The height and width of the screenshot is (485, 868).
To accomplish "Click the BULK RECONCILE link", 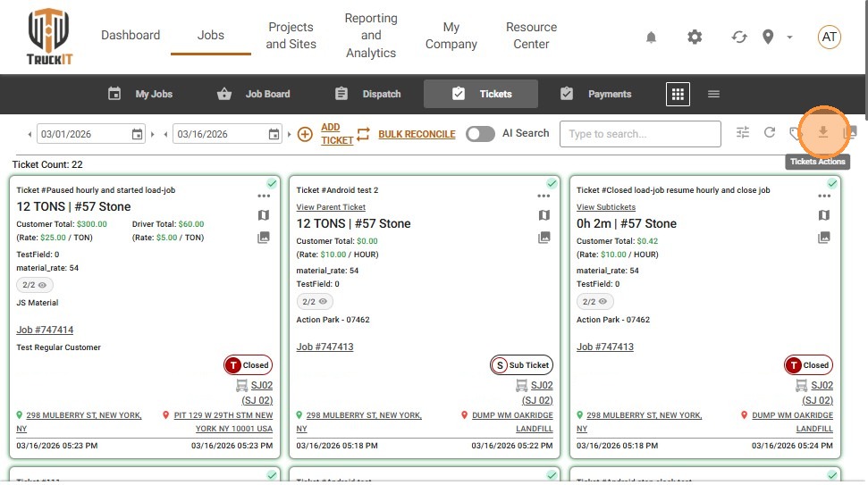I will tap(417, 134).
